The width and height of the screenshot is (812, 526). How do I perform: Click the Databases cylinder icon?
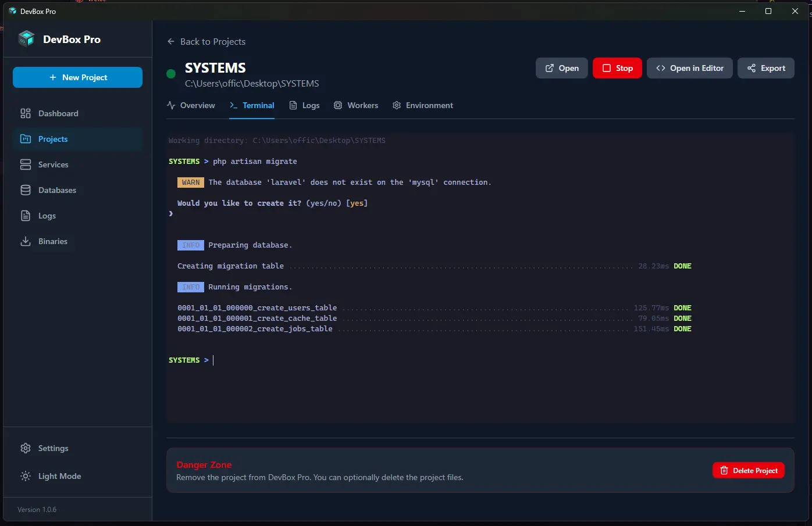pos(26,190)
